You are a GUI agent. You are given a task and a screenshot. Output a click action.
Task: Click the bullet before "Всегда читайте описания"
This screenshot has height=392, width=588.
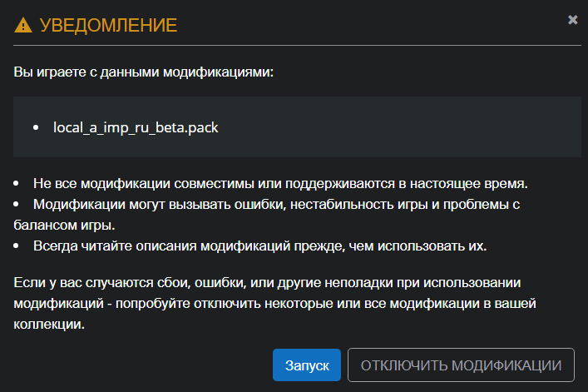(x=17, y=246)
